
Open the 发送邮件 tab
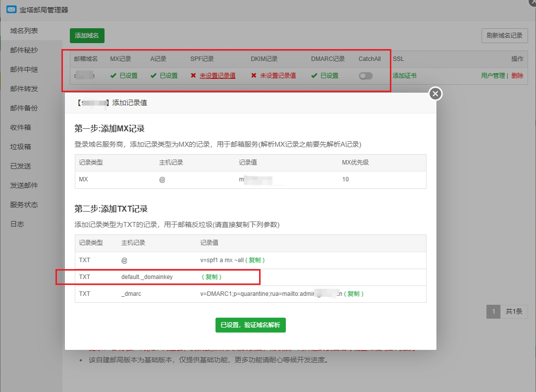pos(24,185)
